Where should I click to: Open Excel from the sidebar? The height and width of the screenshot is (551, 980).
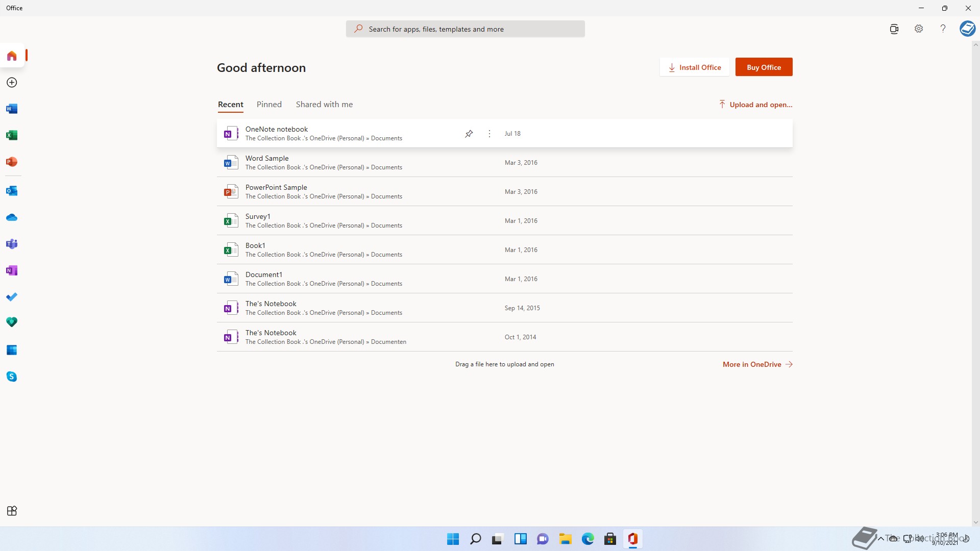tap(12, 135)
